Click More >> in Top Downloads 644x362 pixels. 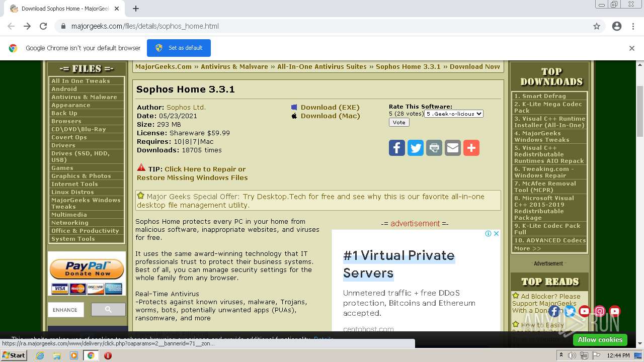pyautogui.click(x=527, y=248)
